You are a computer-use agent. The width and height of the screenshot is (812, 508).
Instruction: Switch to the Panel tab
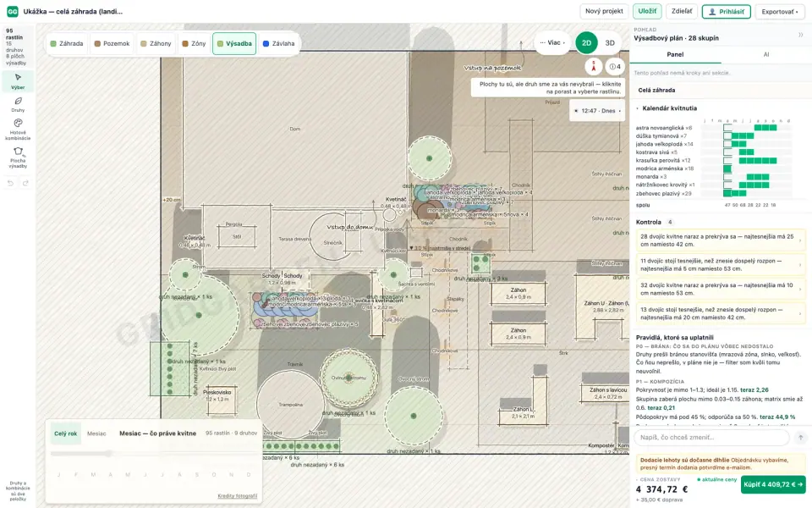click(x=675, y=54)
